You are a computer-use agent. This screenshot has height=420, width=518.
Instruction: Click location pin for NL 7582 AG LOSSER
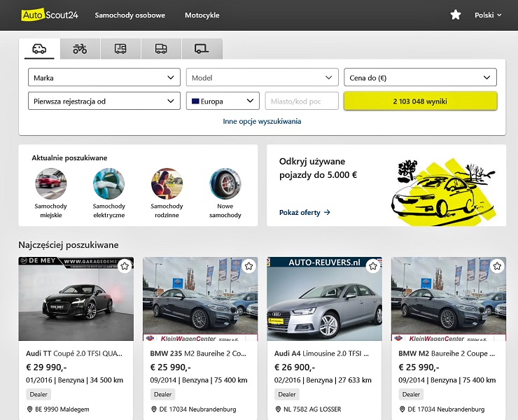click(278, 409)
